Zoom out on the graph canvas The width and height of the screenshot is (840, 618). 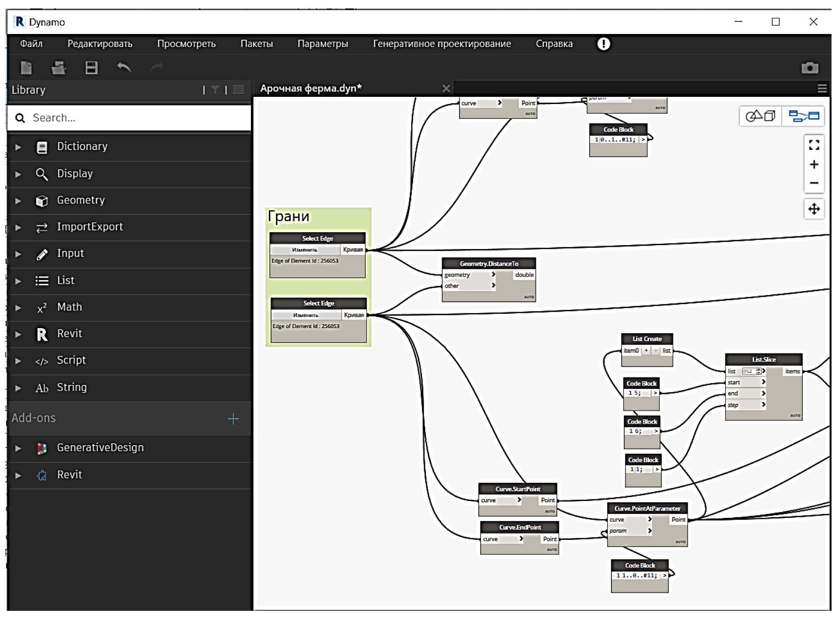tap(814, 183)
